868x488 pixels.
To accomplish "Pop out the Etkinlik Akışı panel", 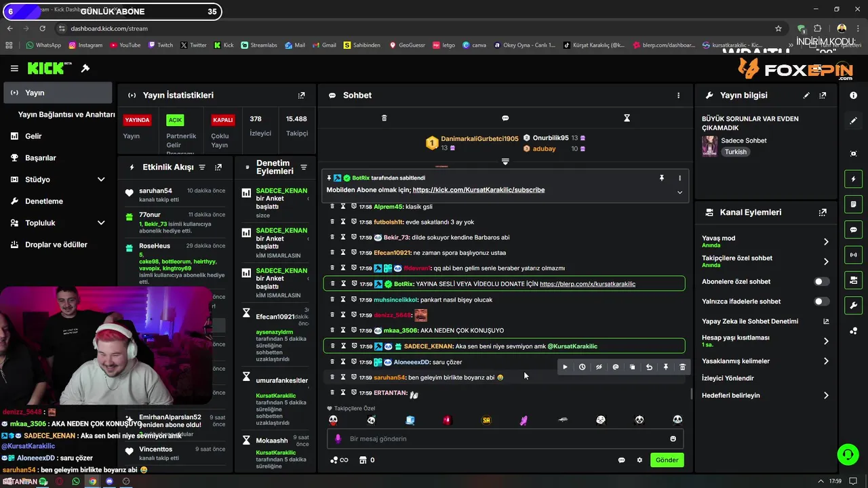I will click(218, 167).
